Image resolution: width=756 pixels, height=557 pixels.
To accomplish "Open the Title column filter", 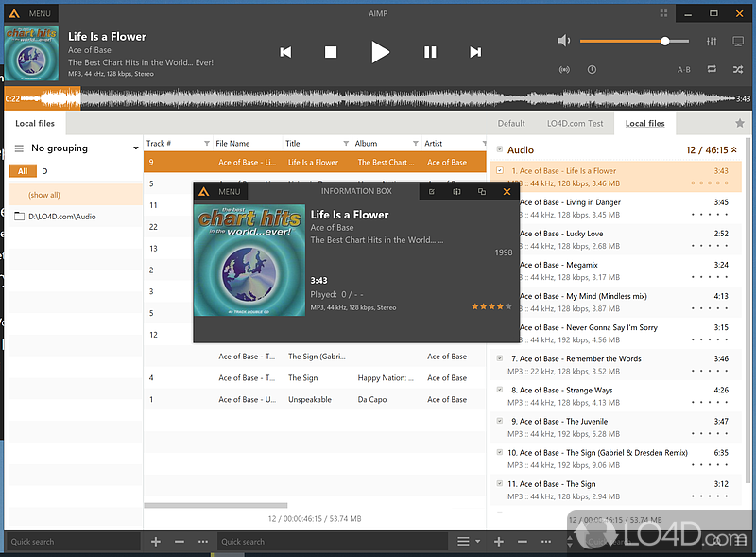I will coord(346,144).
